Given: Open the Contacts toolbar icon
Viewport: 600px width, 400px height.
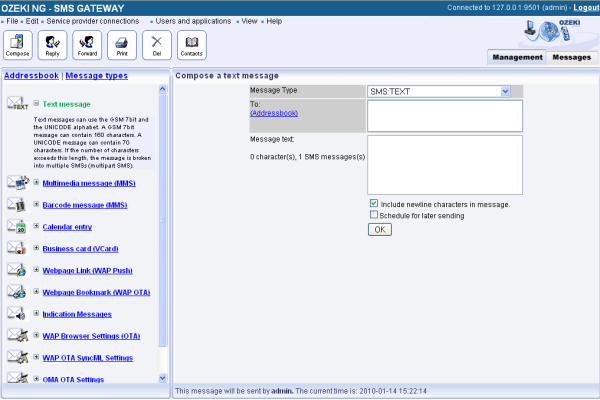Looking at the screenshot, I should [192, 45].
